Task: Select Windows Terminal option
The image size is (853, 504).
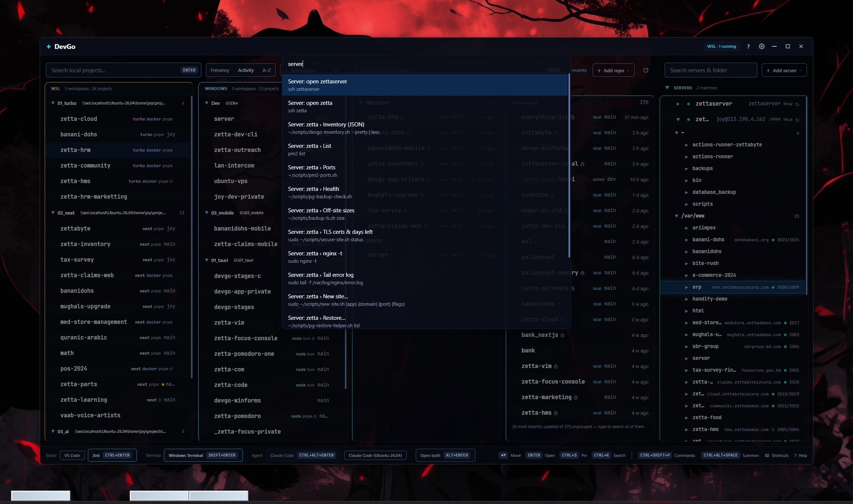Action: 203,455
